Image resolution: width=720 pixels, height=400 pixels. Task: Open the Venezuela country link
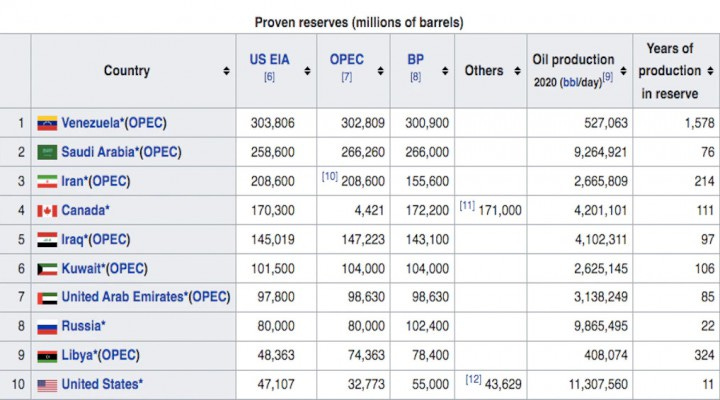(91, 123)
